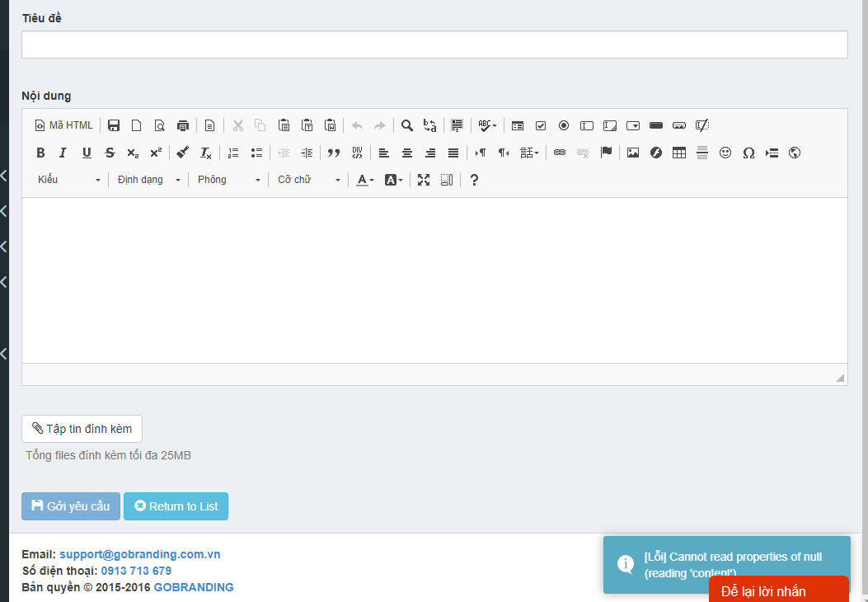This screenshot has height=602, width=868.
Task: Expand the Định dạng format dropdown
Action: point(148,180)
